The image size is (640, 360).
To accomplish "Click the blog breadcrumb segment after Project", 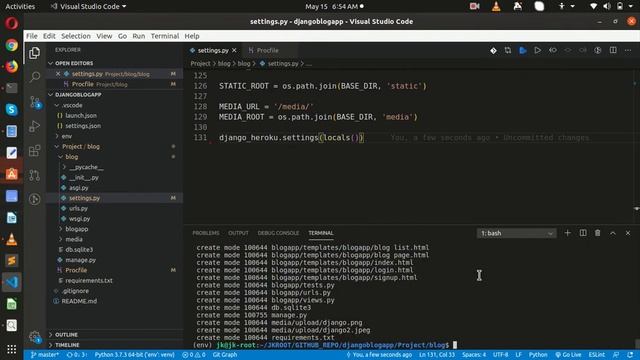I will [x=224, y=64].
